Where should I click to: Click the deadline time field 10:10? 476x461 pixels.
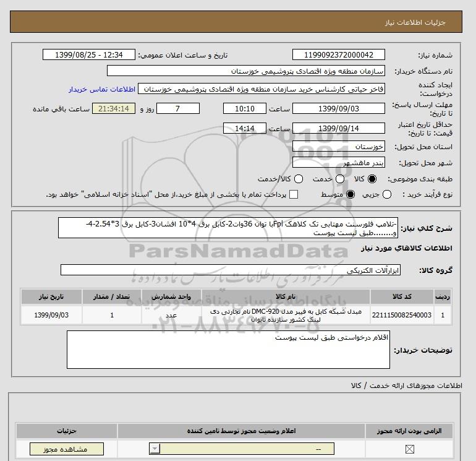[x=245, y=108]
